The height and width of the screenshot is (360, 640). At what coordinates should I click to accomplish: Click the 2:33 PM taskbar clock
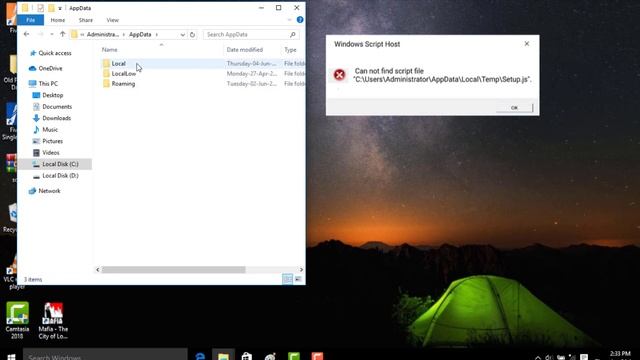point(620,354)
